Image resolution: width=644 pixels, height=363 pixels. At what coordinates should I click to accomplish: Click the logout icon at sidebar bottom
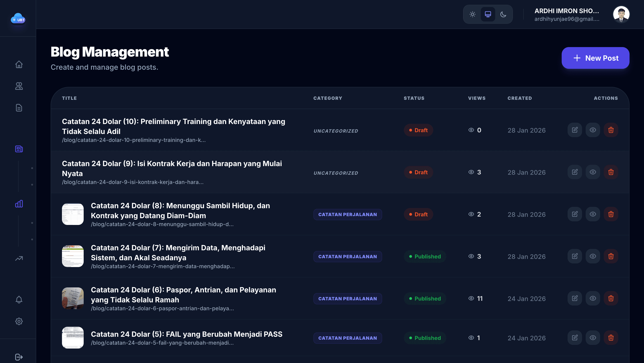[x=19, y=357]
